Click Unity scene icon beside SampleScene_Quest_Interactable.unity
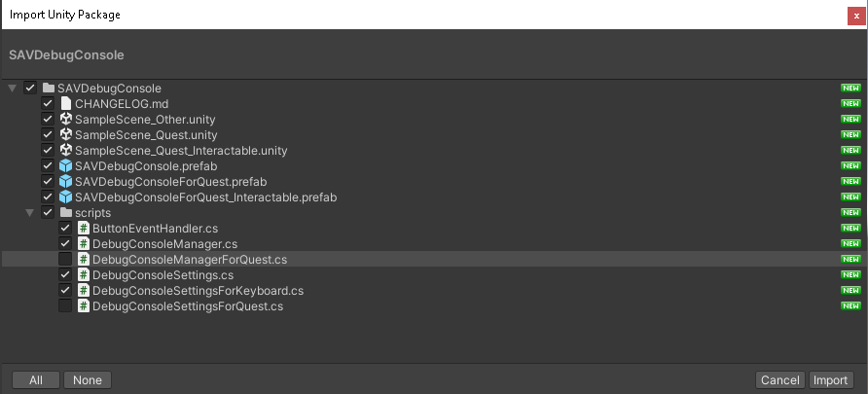The height and width of the screenshot is (394, 868). point(66,150)
